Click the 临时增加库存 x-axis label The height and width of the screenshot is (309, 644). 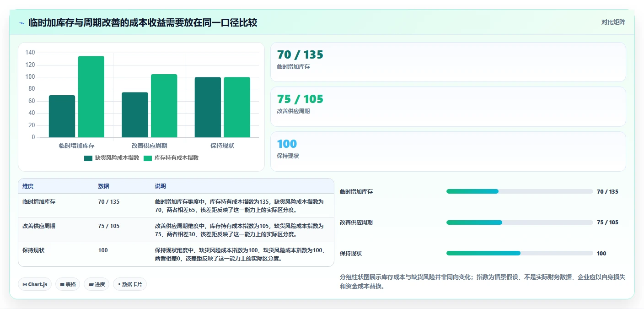(77, 146)
